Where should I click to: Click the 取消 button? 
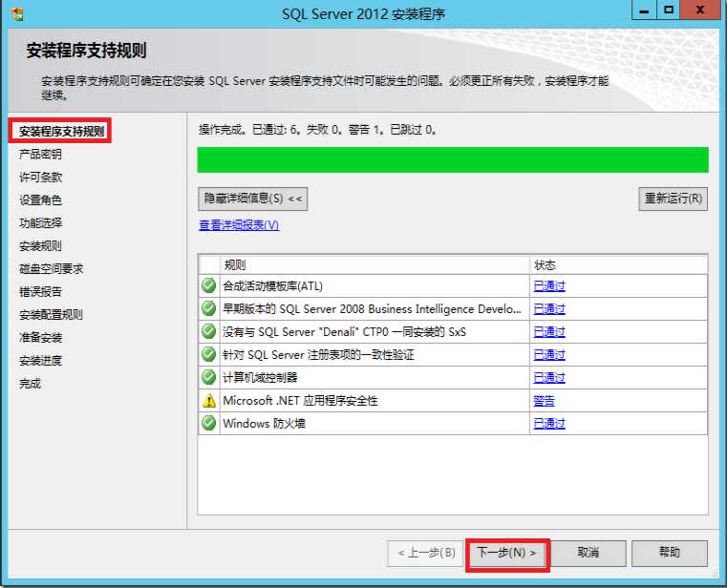588,553
